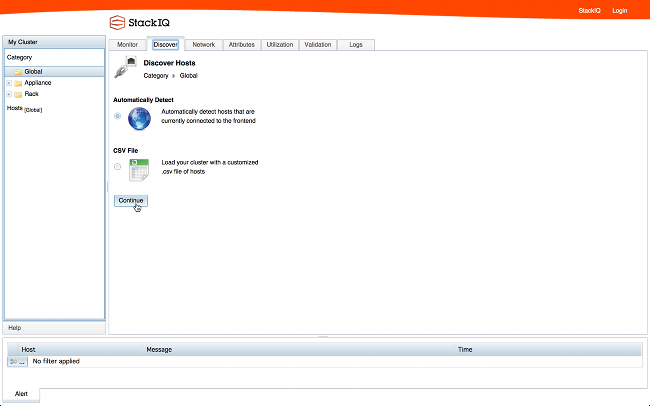
Task: Collapse the left panel using the splitter handle
Action: point(107,187)
